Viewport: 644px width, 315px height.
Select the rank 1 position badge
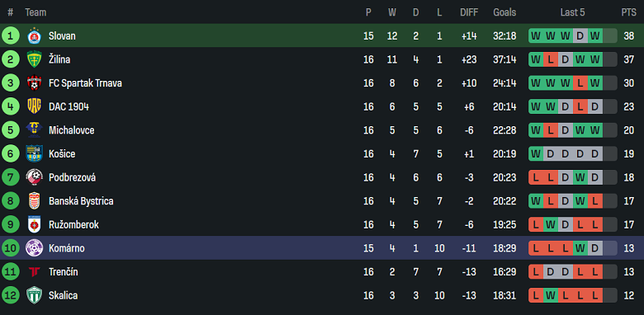click(10, 36)
